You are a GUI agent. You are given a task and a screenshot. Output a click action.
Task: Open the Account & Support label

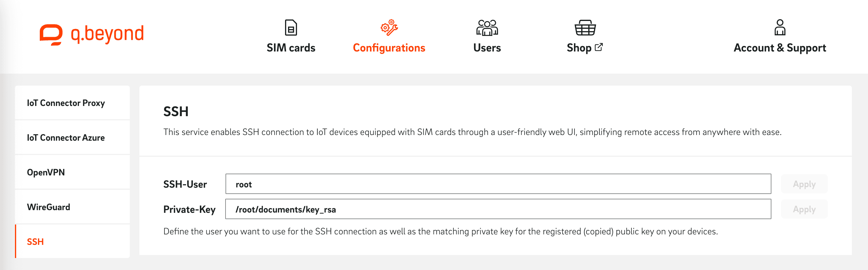tap(780, 48)
